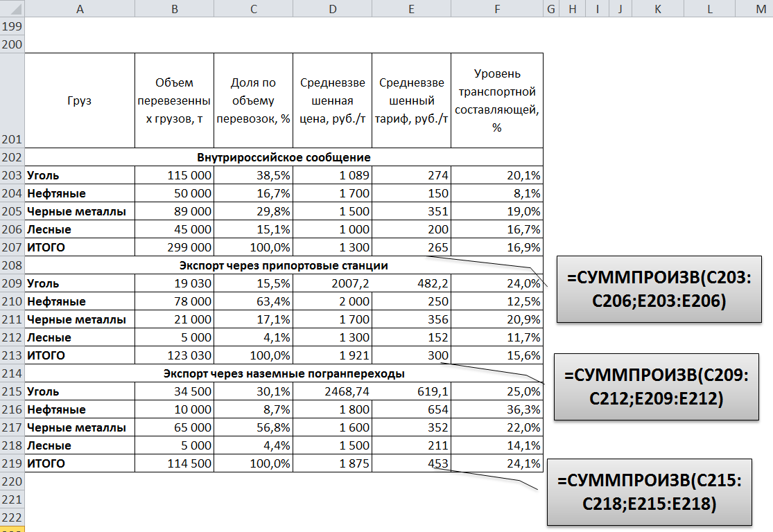Select 'Экспорт через припортовые станции' section row

click(x=284, y=265)
